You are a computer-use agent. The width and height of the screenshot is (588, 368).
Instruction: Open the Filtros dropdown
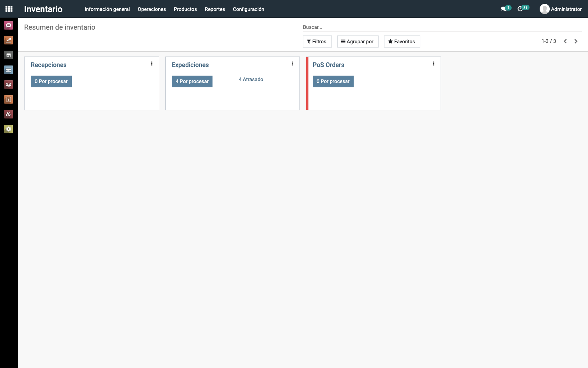317,42
